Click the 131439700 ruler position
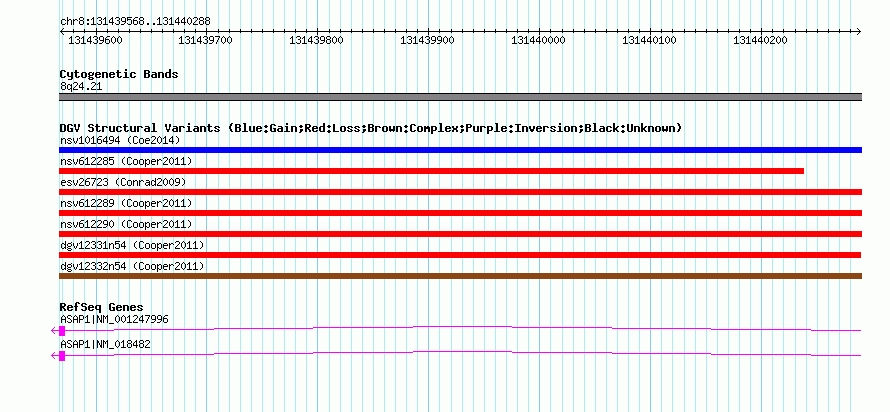Viewport: 890px width, 412px height. pyautogui.click(x=205, y=40)
